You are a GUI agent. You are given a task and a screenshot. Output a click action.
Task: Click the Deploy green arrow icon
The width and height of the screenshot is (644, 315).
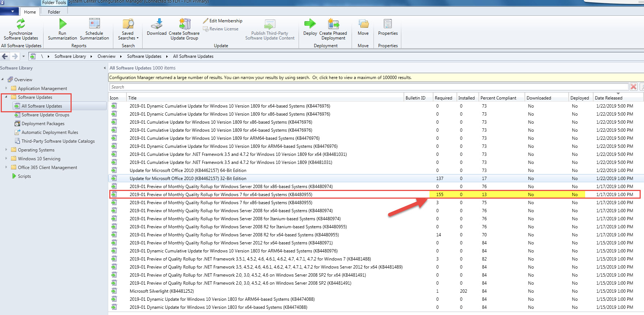tap(310, 24)
